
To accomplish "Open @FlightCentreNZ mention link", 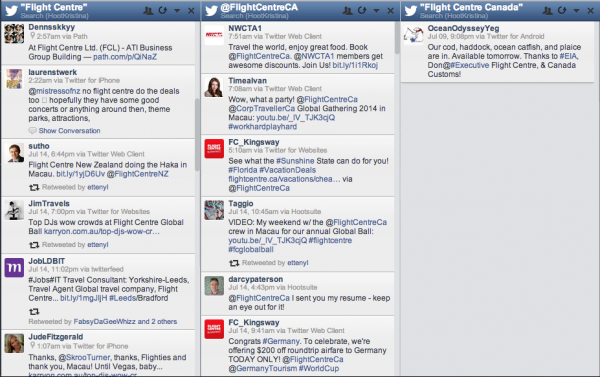I will pos(138,174).
